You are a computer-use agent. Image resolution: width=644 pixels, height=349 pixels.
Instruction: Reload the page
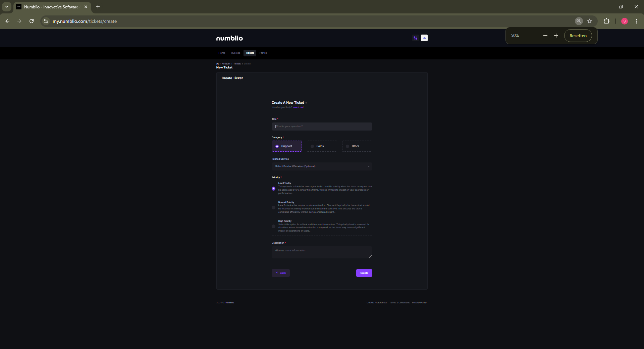pyautogui.click(x=32, y=21)
